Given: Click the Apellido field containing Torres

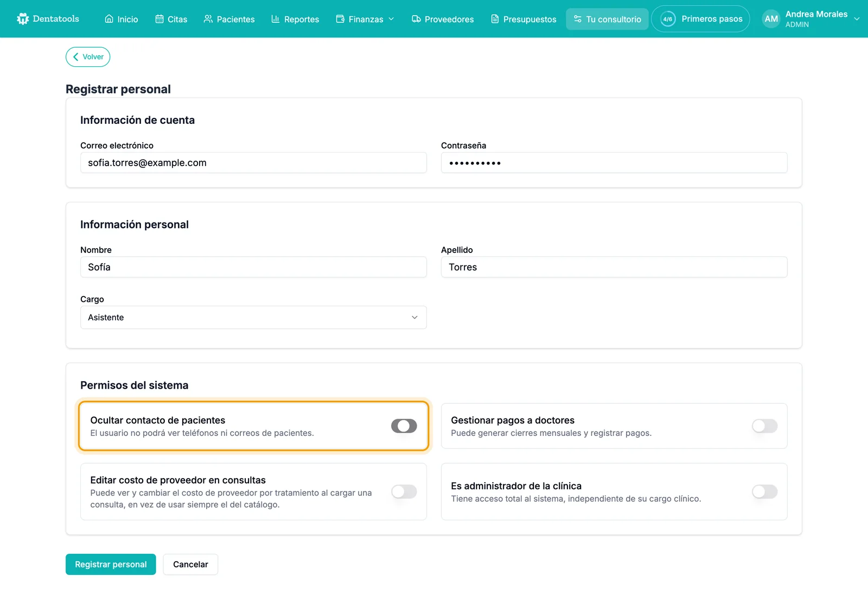Looking at the screenshot, I should coord(614,267).
